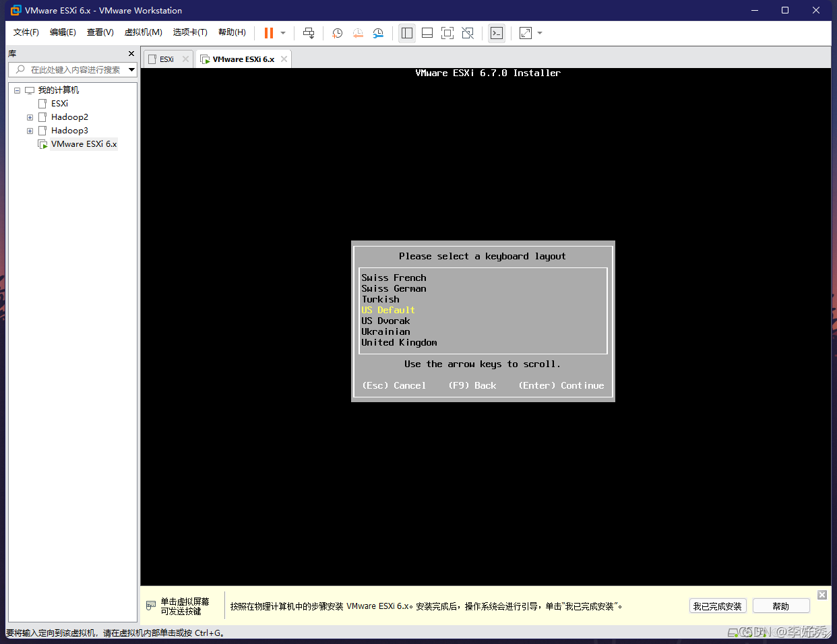Open the power options dropdown arrow
The width and height of the screenshot is (837, 644).
[283, 33]
